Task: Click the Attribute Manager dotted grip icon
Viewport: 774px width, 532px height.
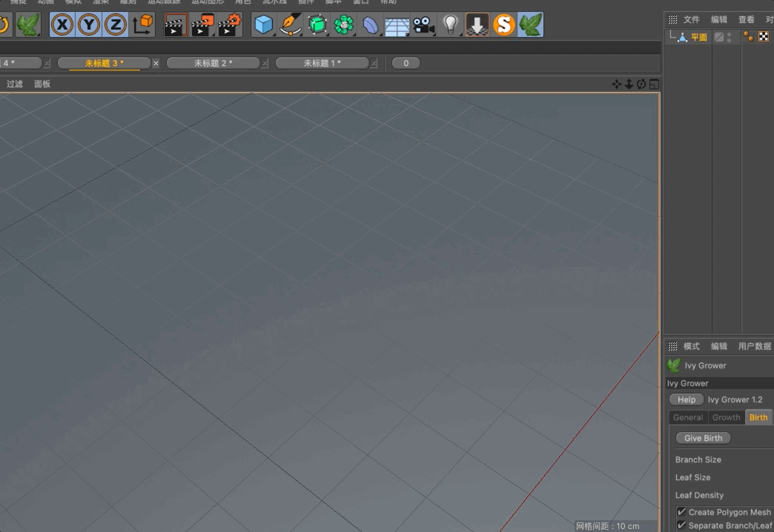Action: click(672, 347)
